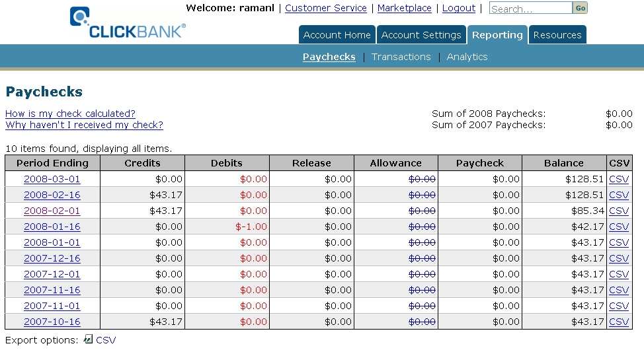Open the Analytics sub-tab
Screen dimensions: 644x354
tap(467, 57)
